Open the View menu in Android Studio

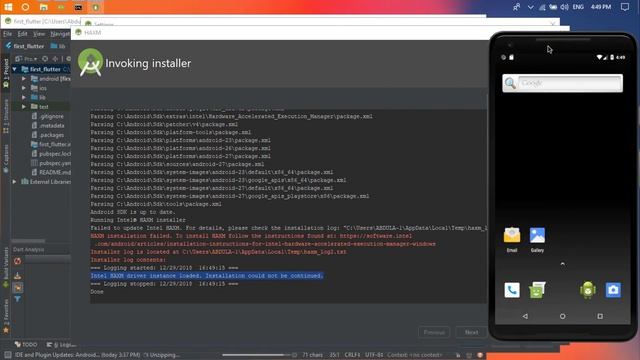(39, 34)
